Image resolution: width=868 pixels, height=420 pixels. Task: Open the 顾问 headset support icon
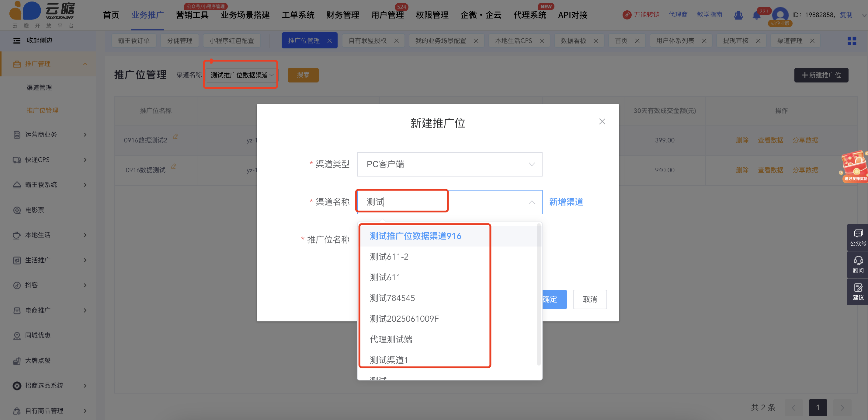[858, 264]
